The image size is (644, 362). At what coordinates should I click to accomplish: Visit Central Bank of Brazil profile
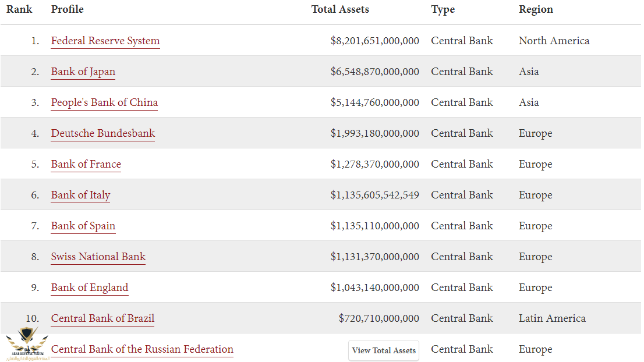102,318
